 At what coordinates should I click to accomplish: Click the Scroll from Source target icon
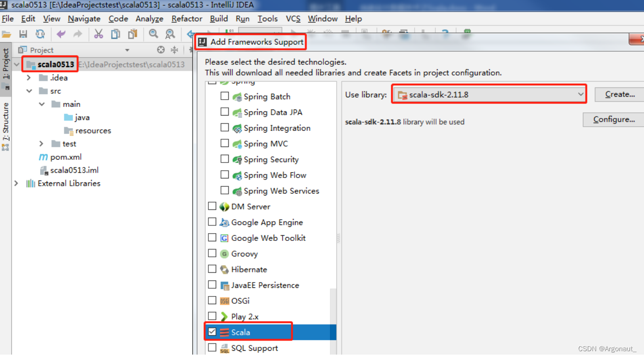click(161, 50)
